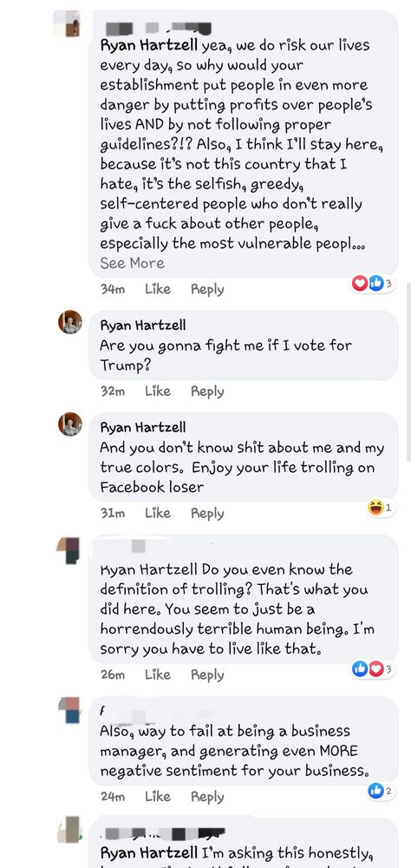View thumbs-up reactions on 24m comment
The image size is (411, 868).
382,791
